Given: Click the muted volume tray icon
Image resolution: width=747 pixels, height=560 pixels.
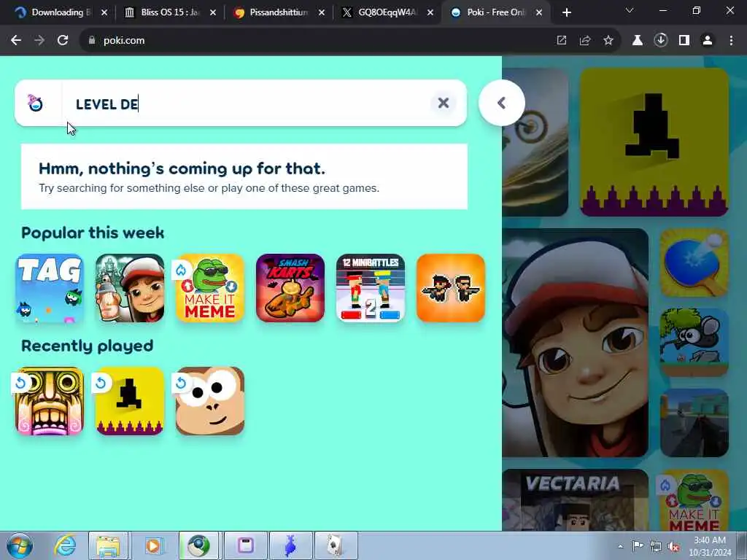Looking at the screenshot, I should point(673,547).
